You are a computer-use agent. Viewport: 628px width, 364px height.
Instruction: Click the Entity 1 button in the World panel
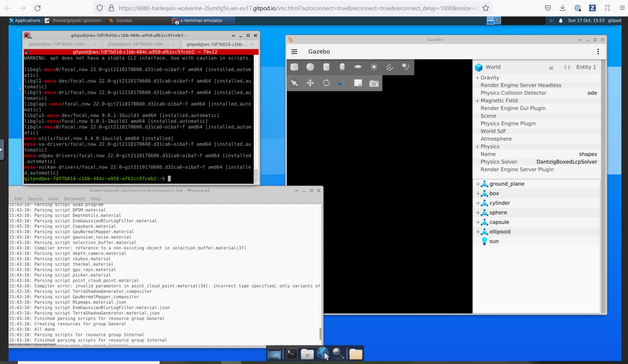(x=586, y=67)
